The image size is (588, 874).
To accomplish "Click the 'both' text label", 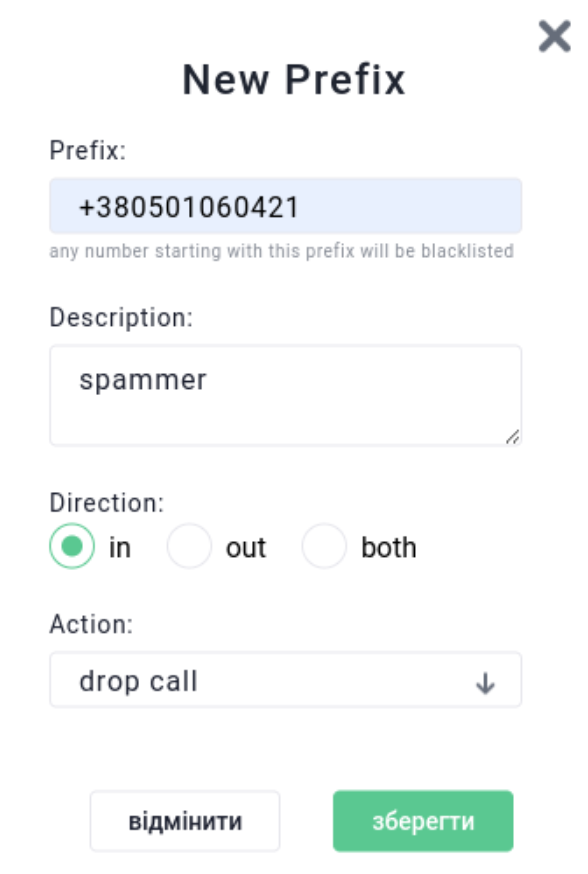I will pos(388,547).
